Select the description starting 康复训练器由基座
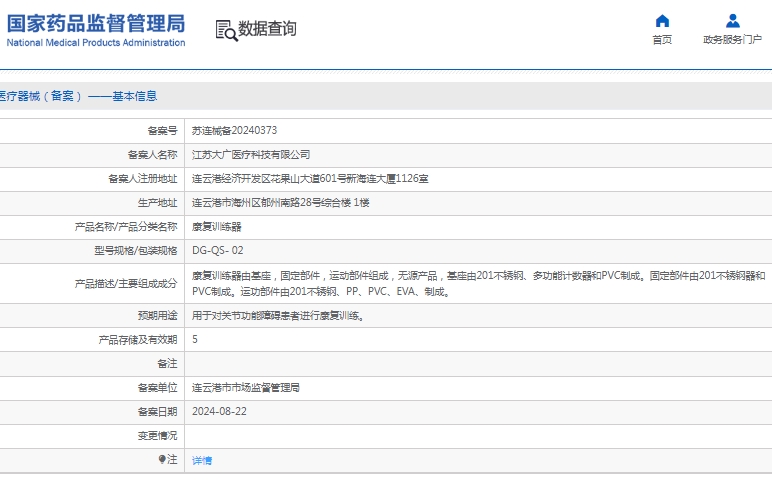The width and height of the screenshot is (772, 481). (479, 284)
